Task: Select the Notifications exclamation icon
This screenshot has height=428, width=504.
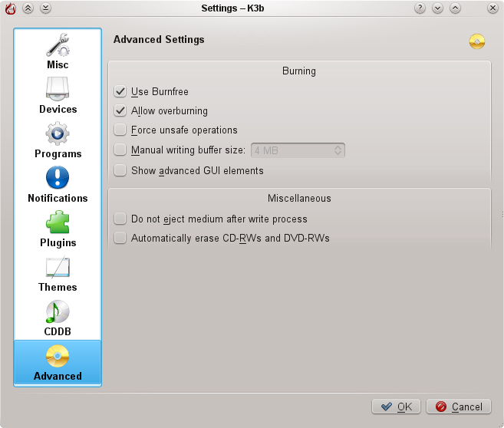Action: [58, 179]
